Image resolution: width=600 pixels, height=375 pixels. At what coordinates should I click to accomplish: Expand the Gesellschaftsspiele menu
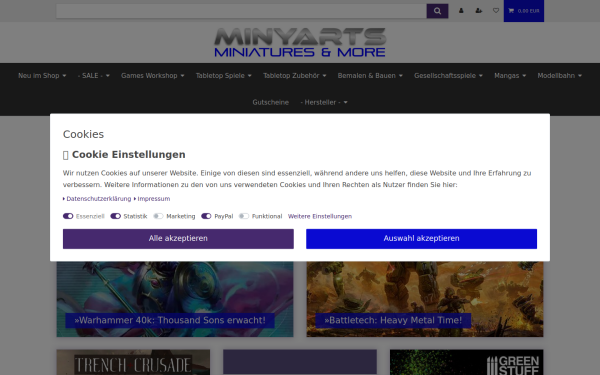point(448,76)
